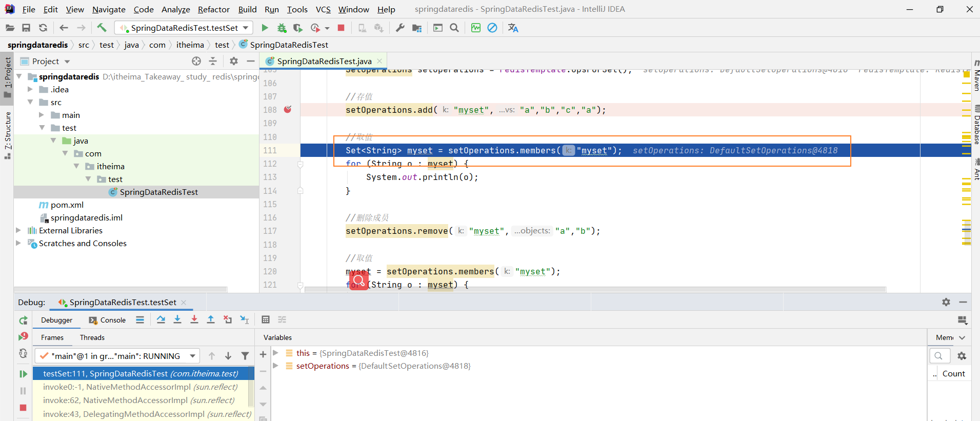Expand the .idea folder

[x=30, y=89]
